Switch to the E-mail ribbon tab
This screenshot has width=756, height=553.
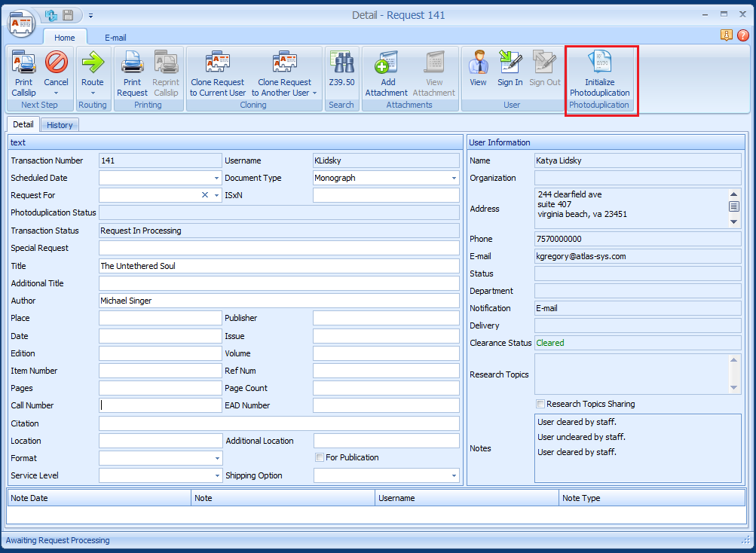point(115,37)
